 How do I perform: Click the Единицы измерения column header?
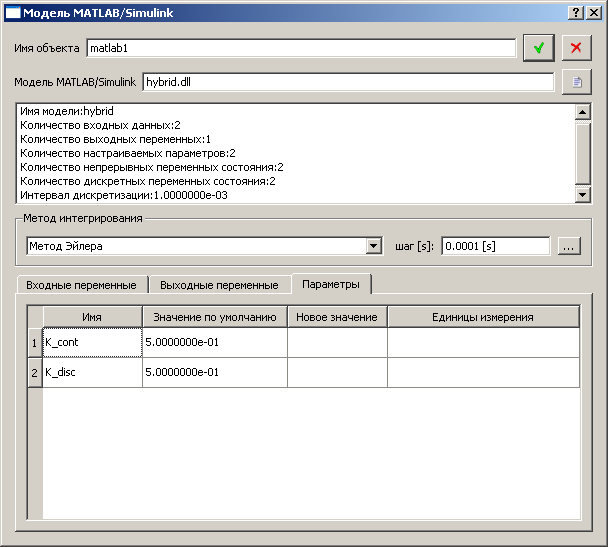click(483, 317)
